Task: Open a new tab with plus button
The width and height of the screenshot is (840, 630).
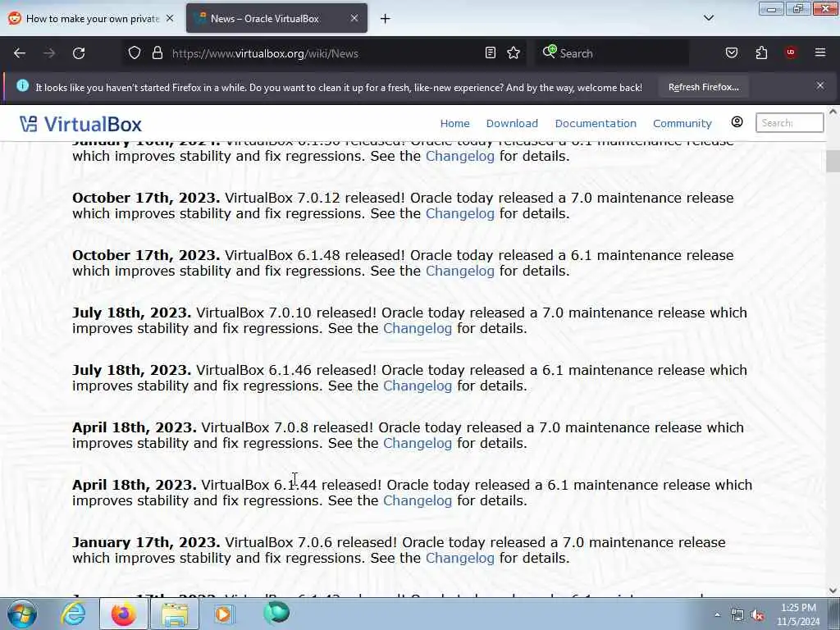Action: click(x=386, y=19)
